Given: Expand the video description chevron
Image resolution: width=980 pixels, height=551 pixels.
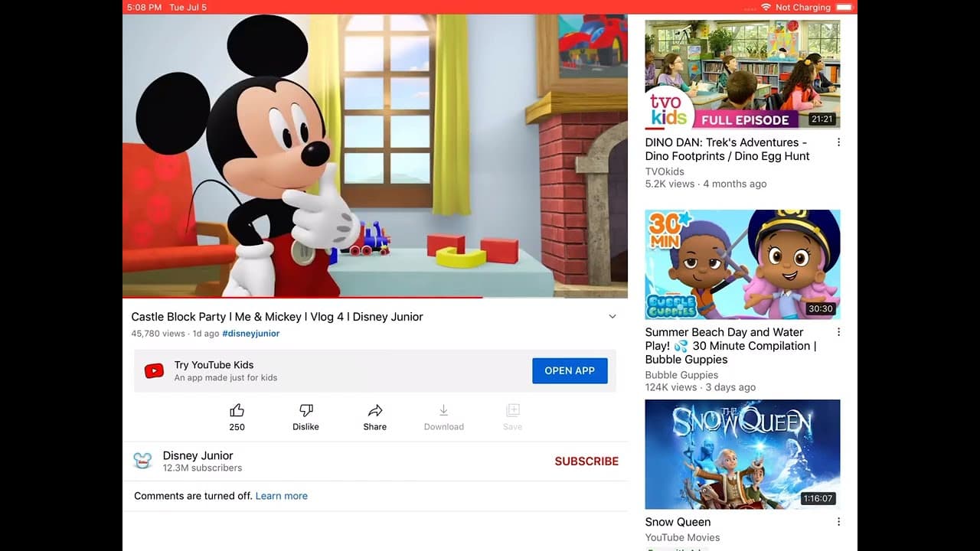Looking at the screenshot, I should 612,317.
